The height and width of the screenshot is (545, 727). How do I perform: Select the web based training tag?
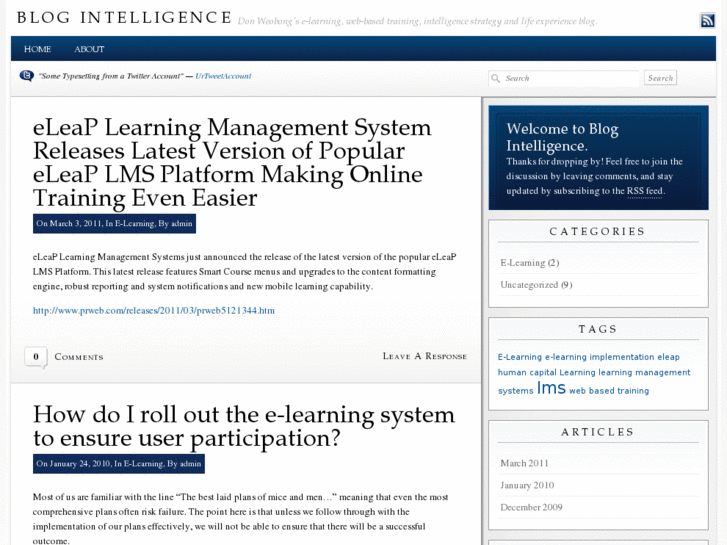click(609, 391)
